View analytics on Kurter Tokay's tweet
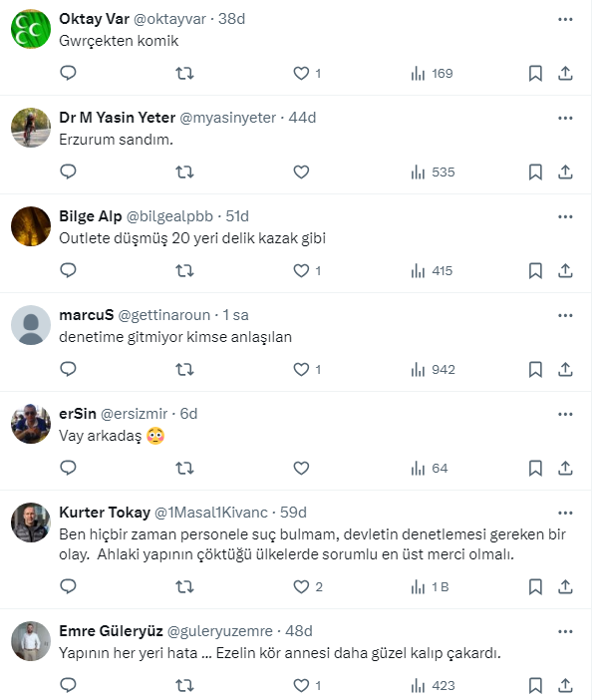Screen dimensions: 602x700 [430, 586]
